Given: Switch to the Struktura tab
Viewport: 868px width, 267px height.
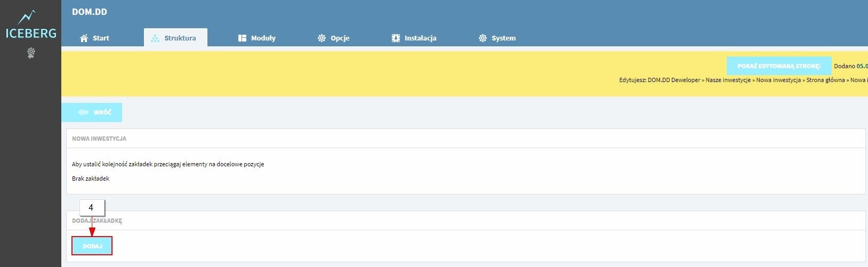Looking at the screenshot, I should pyautogui.click(x=175, y=38).
